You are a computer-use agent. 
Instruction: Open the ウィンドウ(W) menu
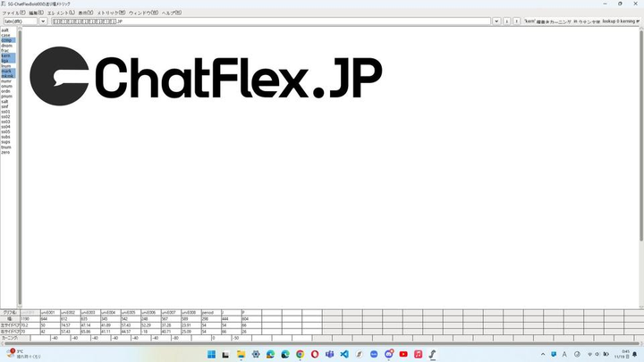[143, 13]
